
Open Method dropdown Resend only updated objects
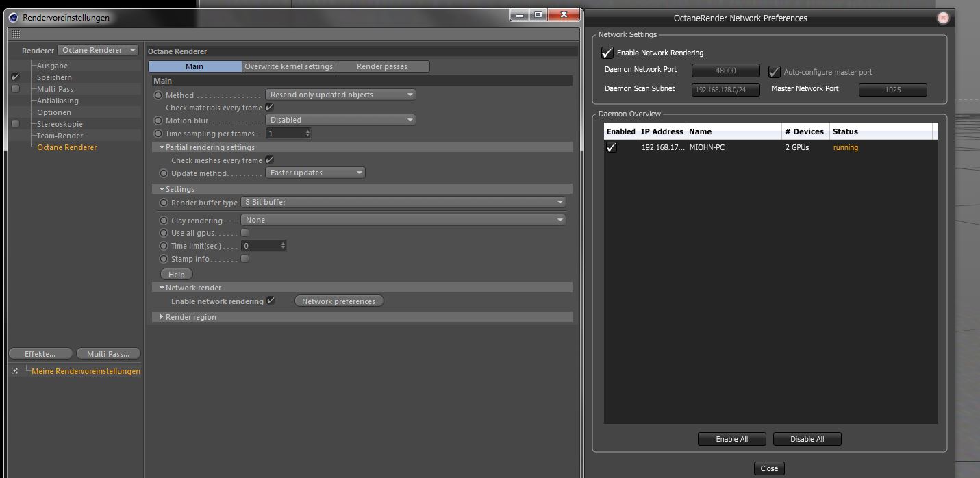click(x=340, y=95)
